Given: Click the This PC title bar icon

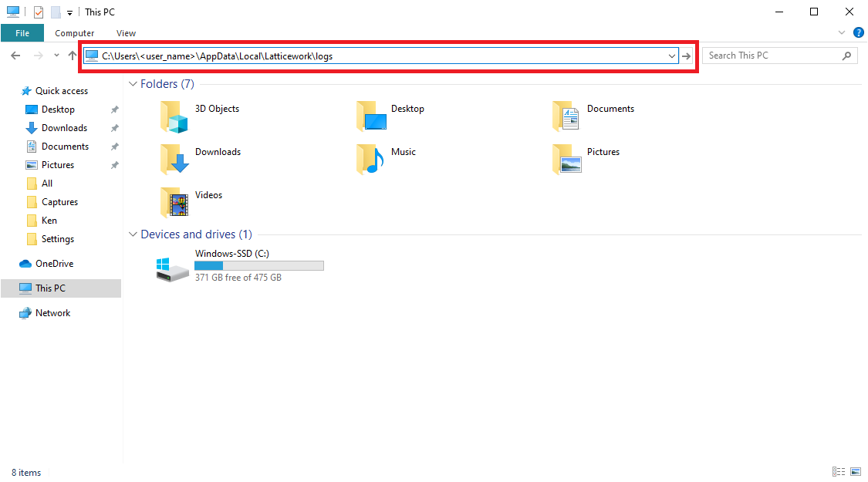Looking at the screenshot, I should (13, 11).
